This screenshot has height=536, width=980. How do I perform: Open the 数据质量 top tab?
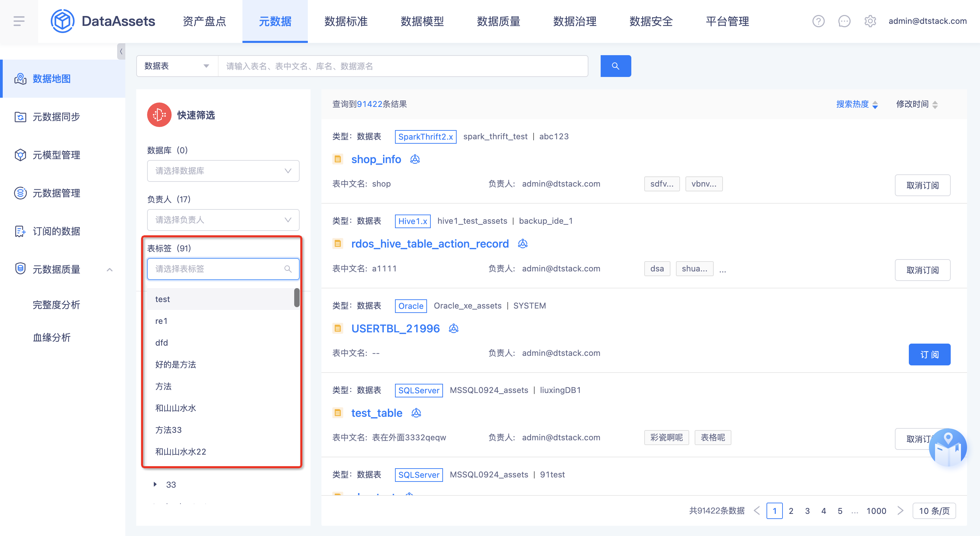coord(499,21)
